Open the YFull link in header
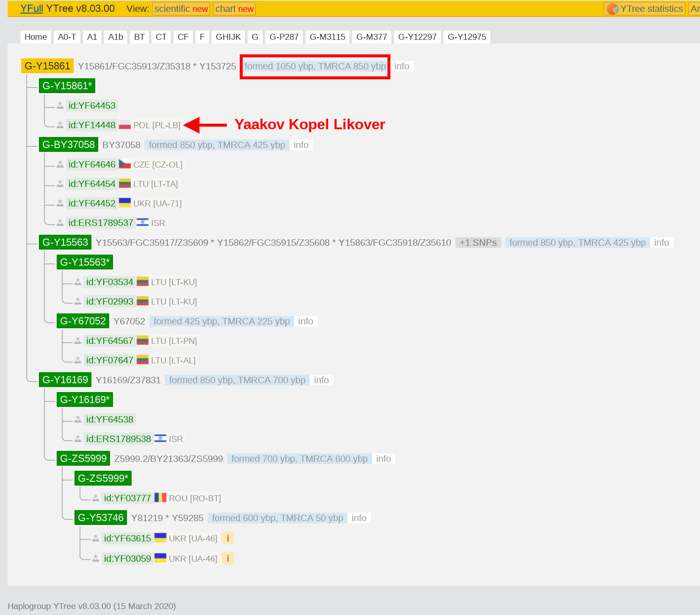 pos(32,8)
